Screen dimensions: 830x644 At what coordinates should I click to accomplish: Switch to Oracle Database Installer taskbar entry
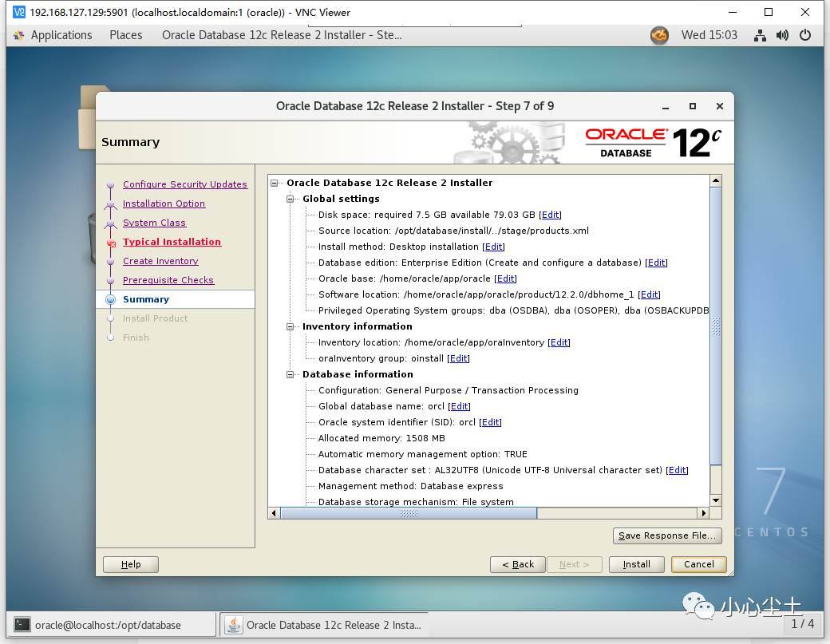click(324, 625)
